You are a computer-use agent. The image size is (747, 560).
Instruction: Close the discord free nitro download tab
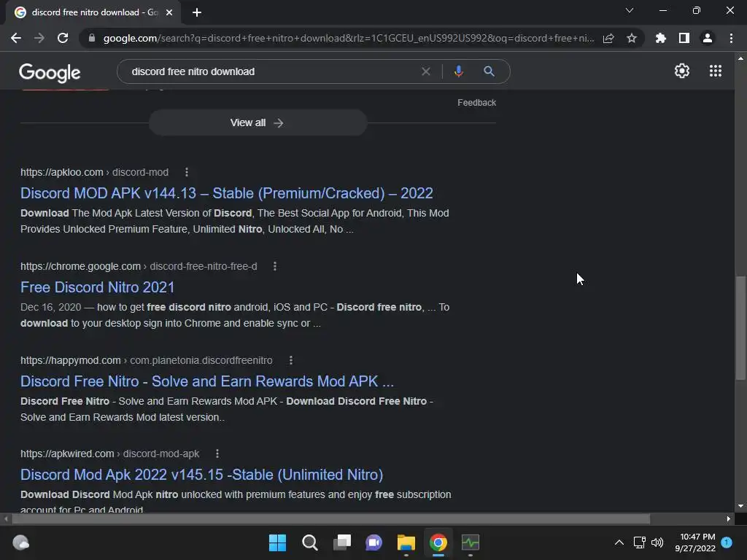[x=169, y=12]
